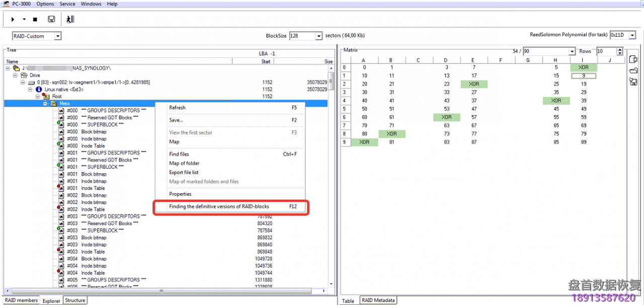Click the open folder icon beside the matrix

633,70
